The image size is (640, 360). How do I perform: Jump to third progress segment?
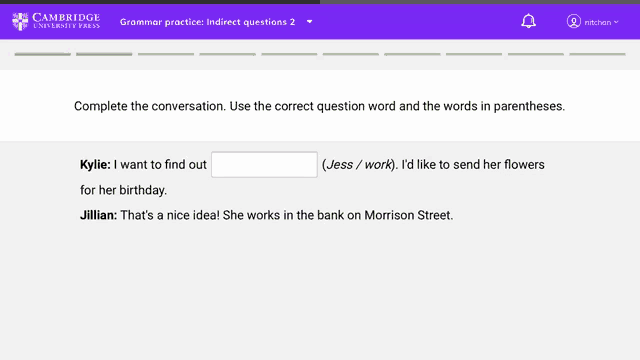pyautogui.click(x=166, y=54)
